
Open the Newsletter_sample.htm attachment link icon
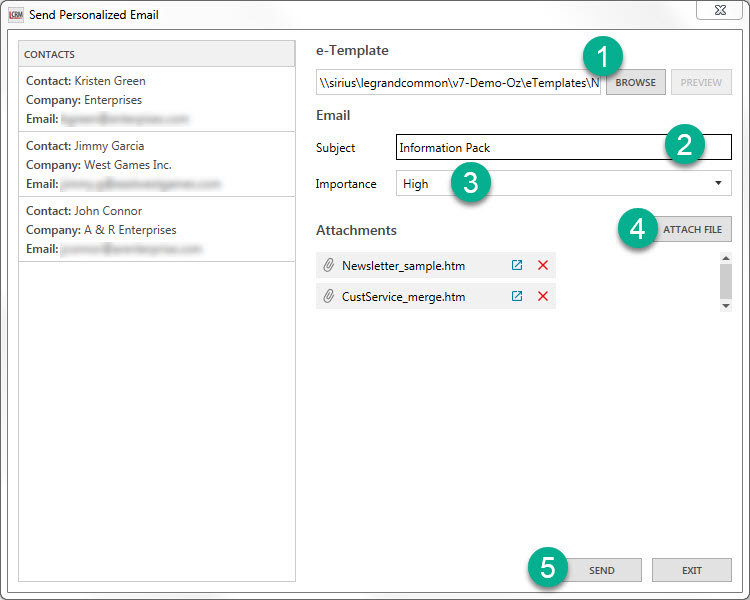click(x=517, y=266)
